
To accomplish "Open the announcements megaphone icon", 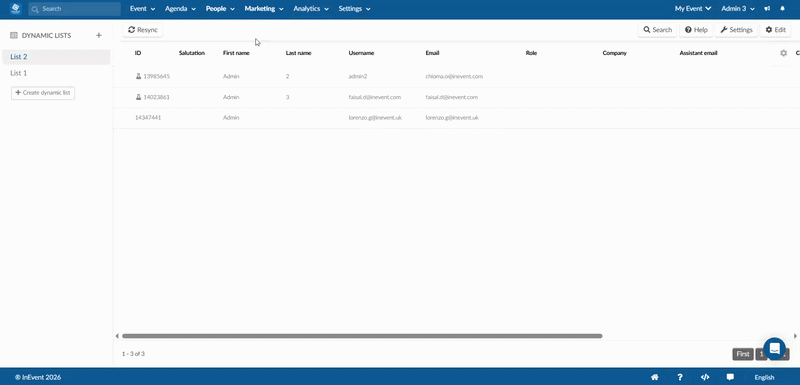I will [767, 9].
